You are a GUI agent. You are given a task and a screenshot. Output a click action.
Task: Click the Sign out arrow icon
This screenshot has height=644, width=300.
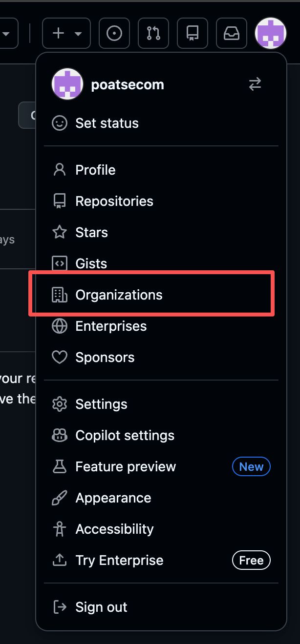click(x=60, y=607)
